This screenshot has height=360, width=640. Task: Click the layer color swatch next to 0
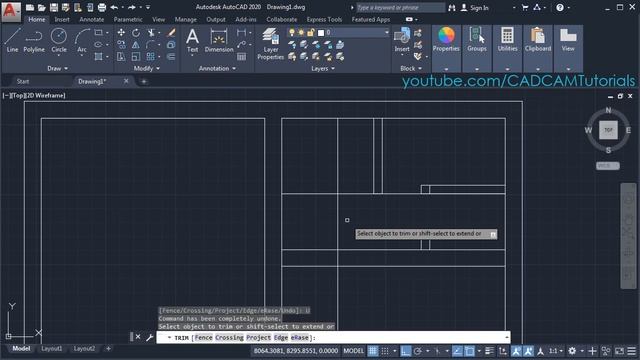point(321,33)
